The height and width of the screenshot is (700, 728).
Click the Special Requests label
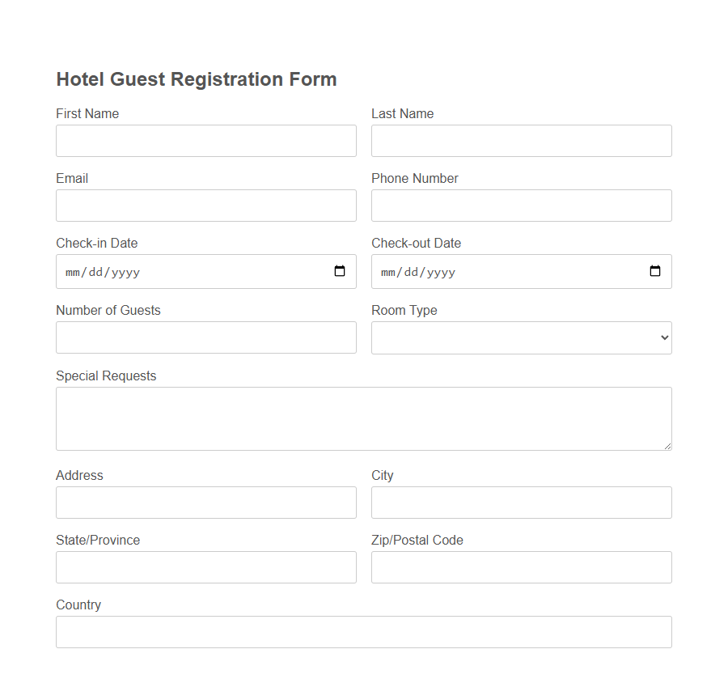pyautogui.click(x=106, y=375)
